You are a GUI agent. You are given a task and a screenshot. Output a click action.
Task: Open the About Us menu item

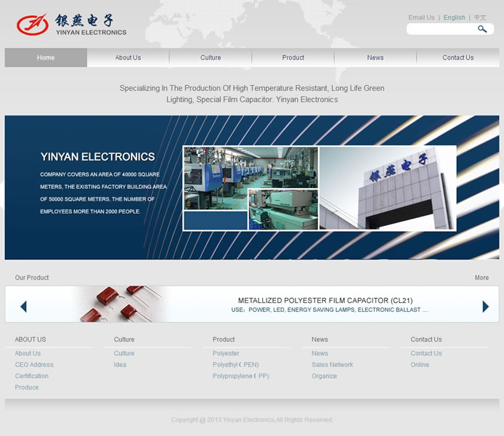point(128,57)
